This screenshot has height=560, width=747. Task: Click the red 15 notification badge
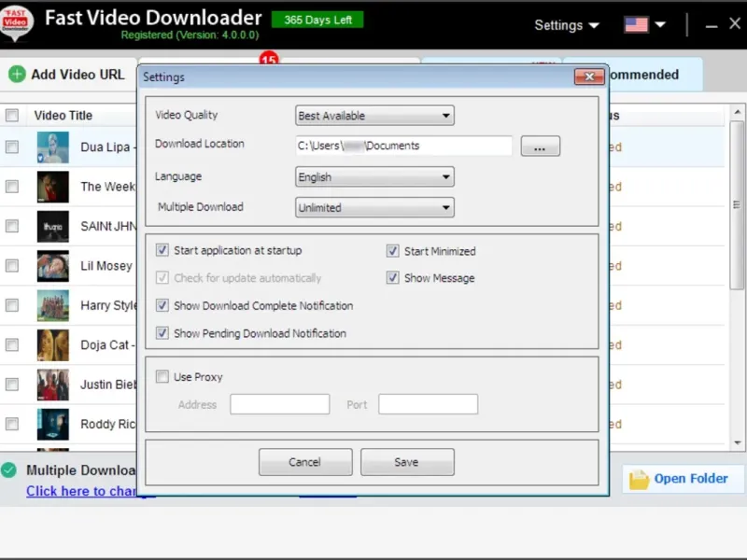[x=269, y=59]
